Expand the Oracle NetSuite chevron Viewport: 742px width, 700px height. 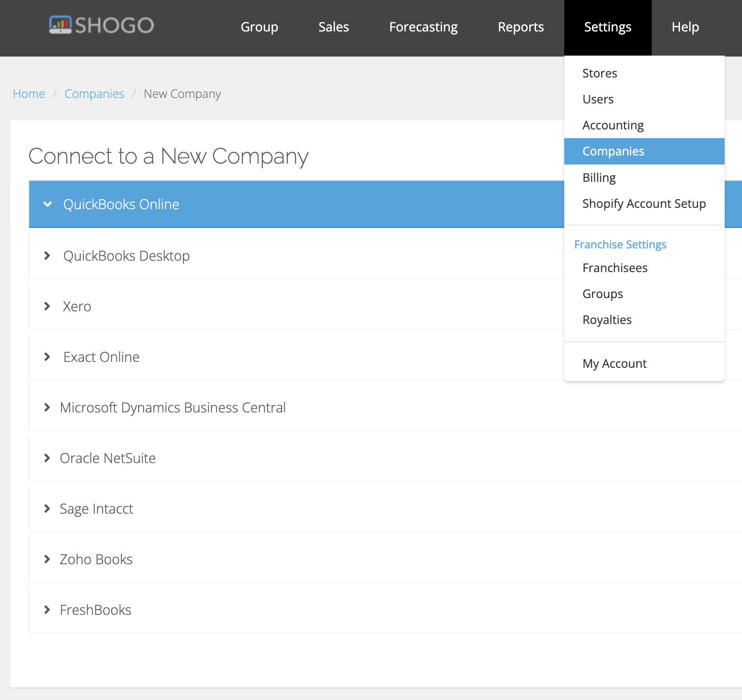(47, 458)
